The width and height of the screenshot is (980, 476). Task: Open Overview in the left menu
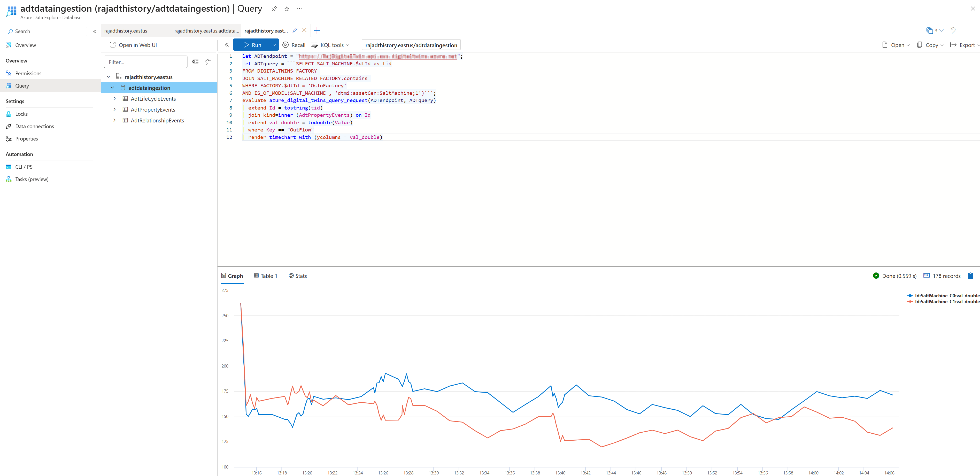(26, 45)
